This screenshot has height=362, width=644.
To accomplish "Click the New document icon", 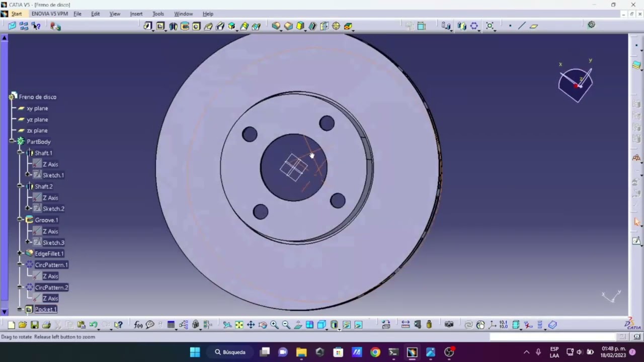I will 12,325.
